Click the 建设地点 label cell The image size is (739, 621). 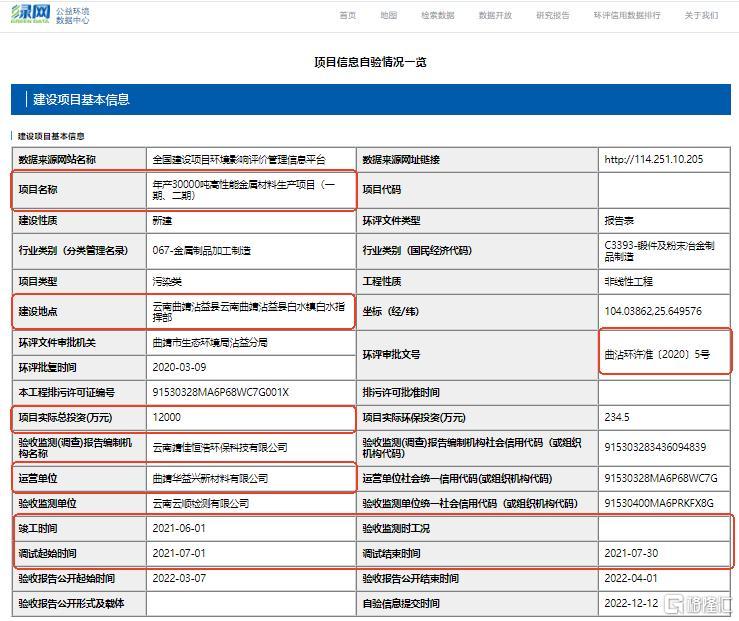tap(79, 311)
